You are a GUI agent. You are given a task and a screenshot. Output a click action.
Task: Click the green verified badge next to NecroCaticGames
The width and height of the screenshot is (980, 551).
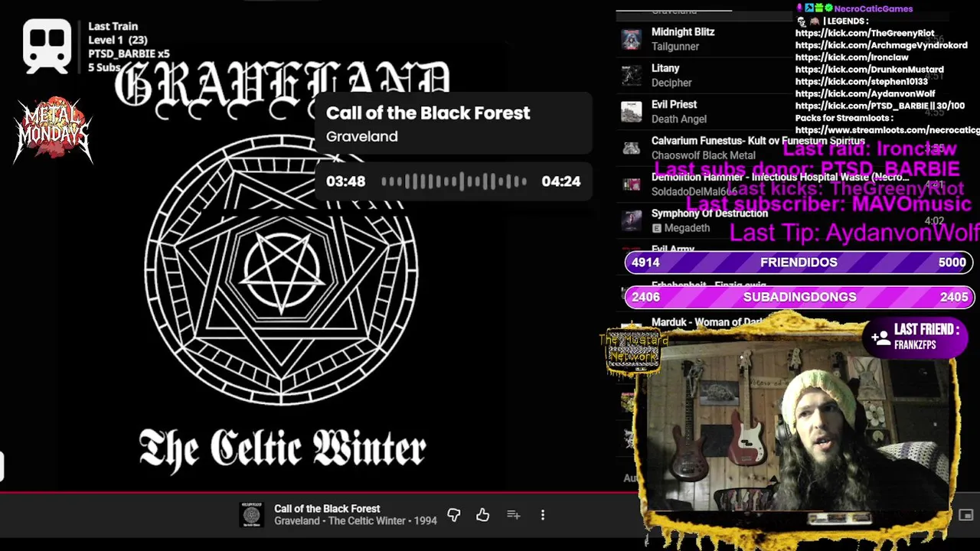coord(828,8)
